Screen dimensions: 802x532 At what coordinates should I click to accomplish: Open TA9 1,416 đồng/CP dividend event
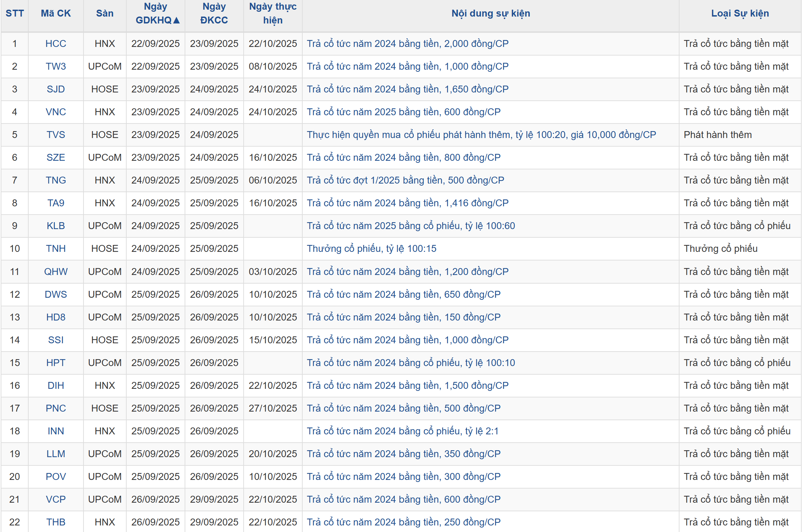click(408, 203)
